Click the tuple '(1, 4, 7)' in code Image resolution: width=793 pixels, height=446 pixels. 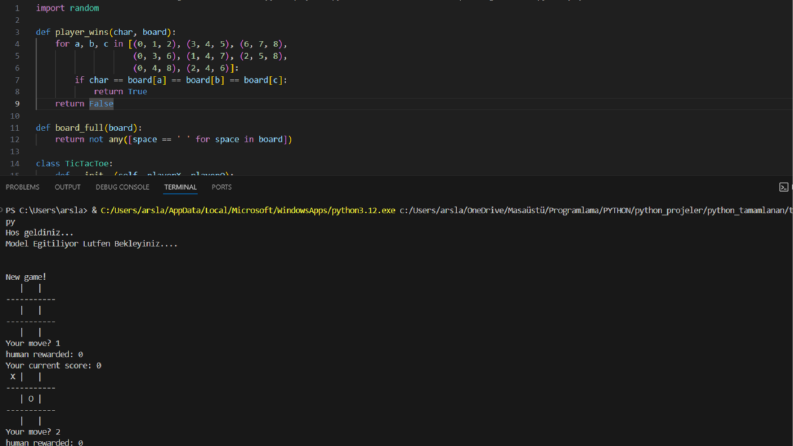[210, 56]
